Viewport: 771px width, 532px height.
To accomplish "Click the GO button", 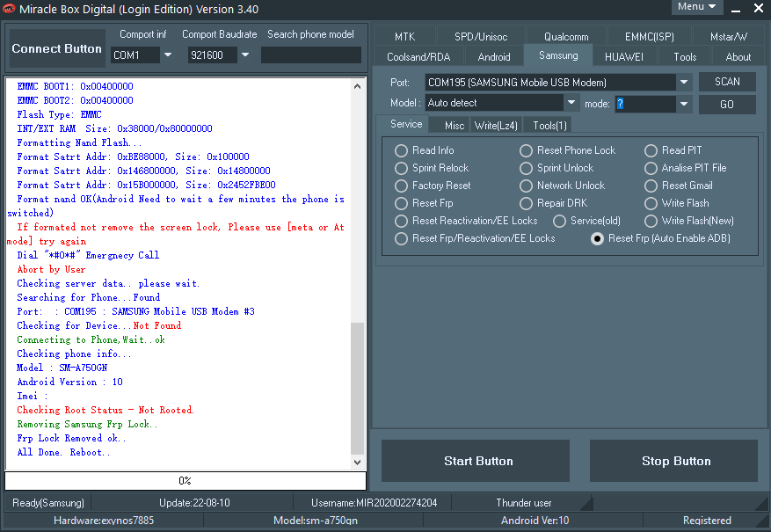I will coord(727,105).
